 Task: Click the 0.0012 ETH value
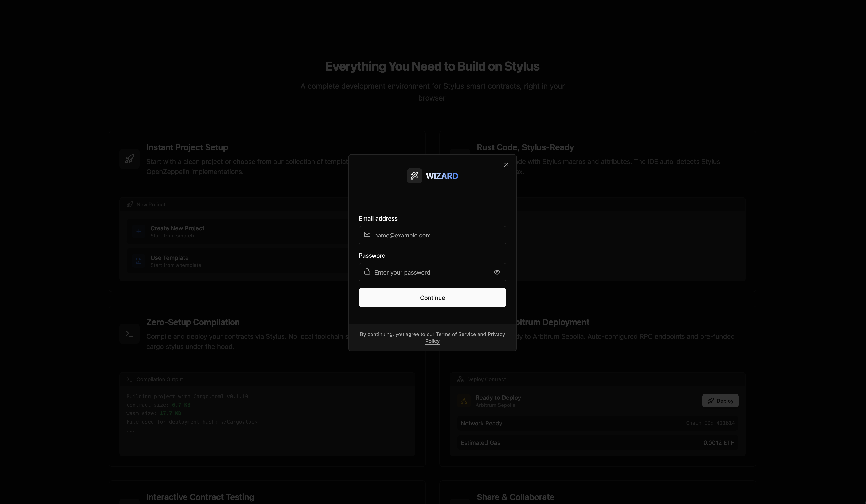coord(719,442)
